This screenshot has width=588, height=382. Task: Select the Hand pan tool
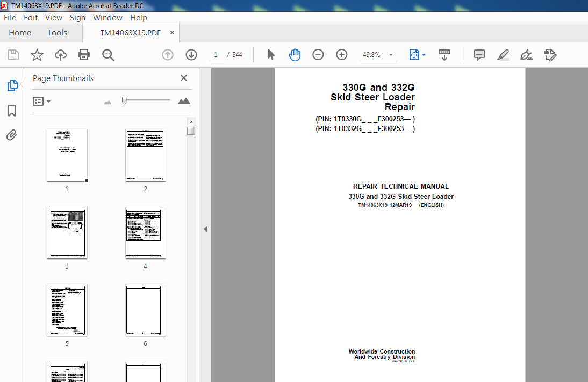295,55
